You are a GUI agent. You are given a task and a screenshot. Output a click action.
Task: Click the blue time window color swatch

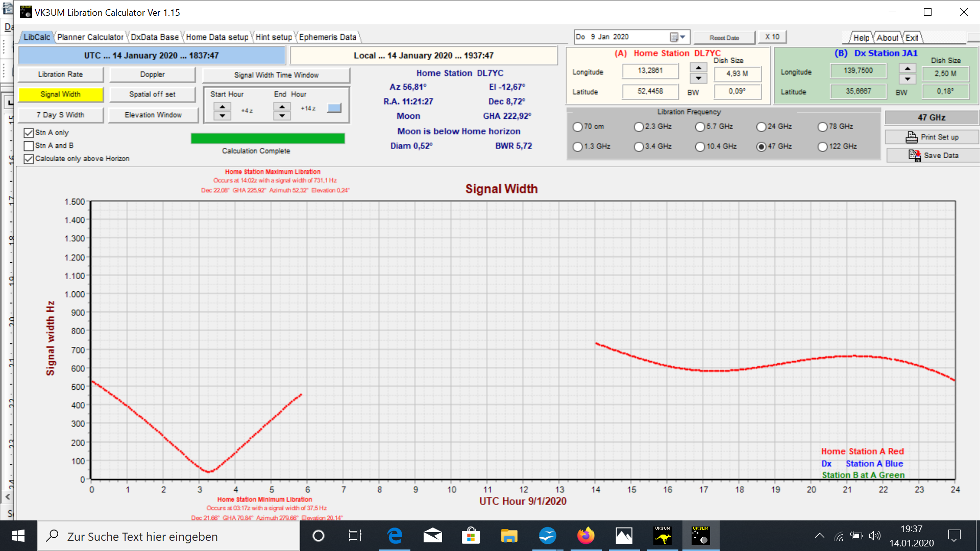click(334, 108)
